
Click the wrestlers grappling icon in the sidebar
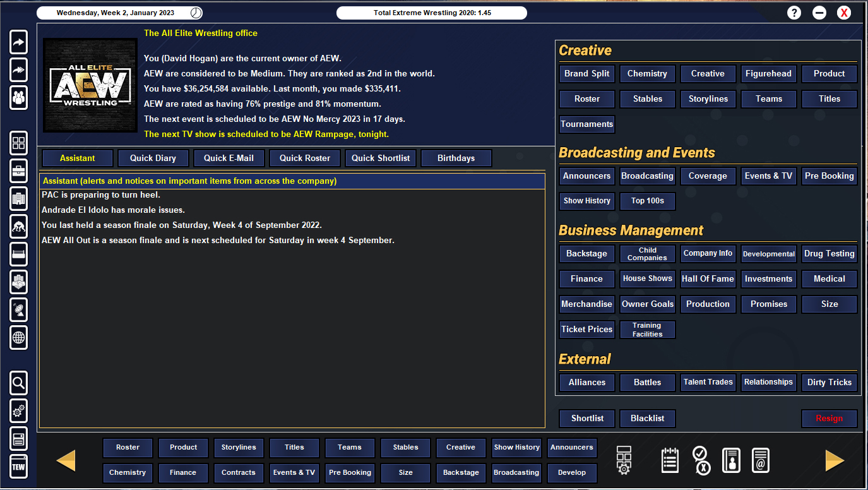coord(19,226)
